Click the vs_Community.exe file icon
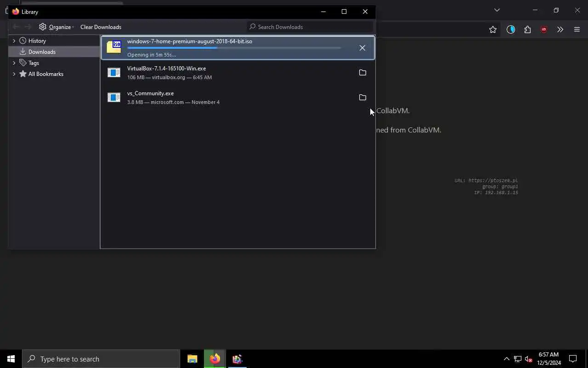This screenshot has height=368, width=588. (x=114, y=98)
